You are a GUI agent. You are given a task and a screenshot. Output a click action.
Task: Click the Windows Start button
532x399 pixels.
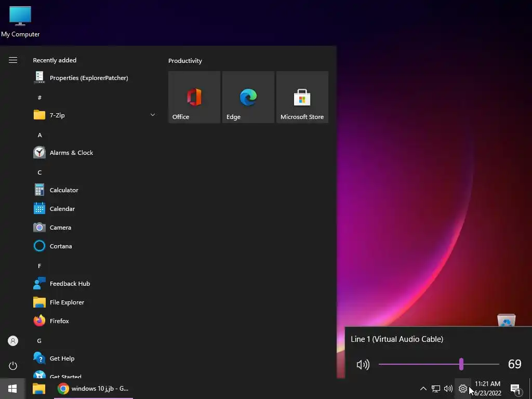(x=12, y=389)
